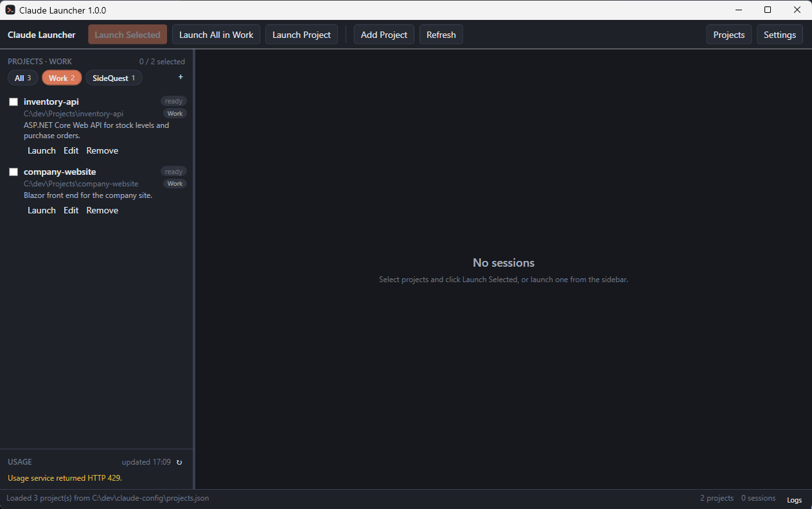
Task: Click the "0 / 2 selected" counter
Action: (162, 62)
